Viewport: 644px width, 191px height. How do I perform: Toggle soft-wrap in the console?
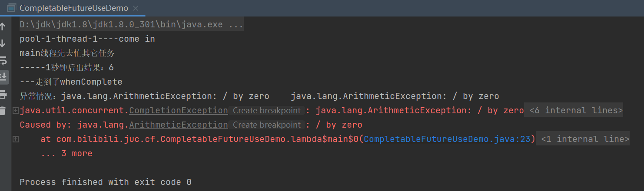[3, 60]
